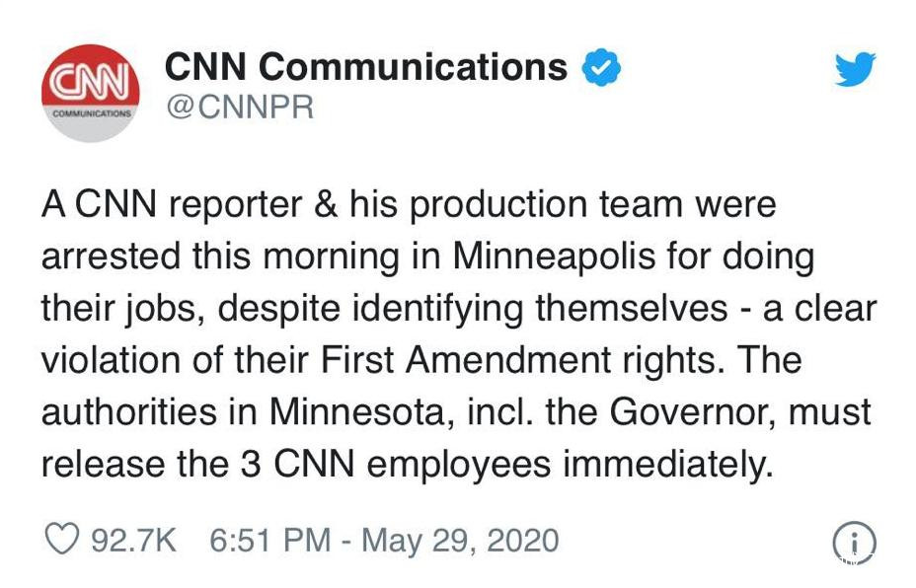
Task: Open the CNN Communications display name
Action: pos(366,67)
